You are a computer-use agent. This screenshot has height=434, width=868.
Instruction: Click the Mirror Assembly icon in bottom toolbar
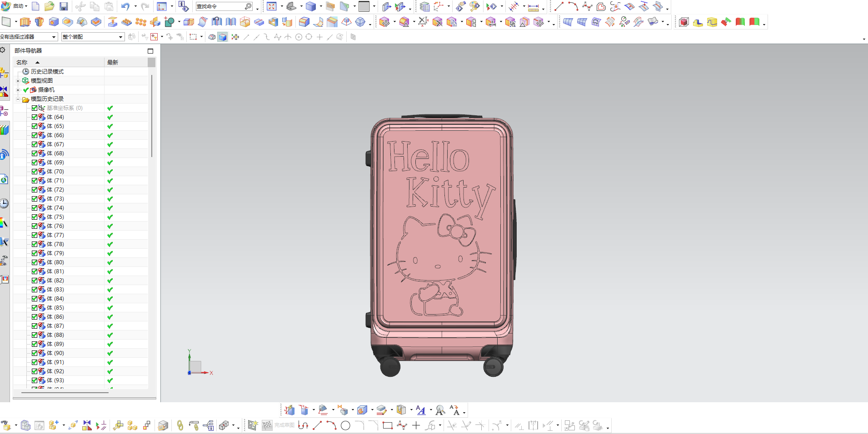coord(87,425)
